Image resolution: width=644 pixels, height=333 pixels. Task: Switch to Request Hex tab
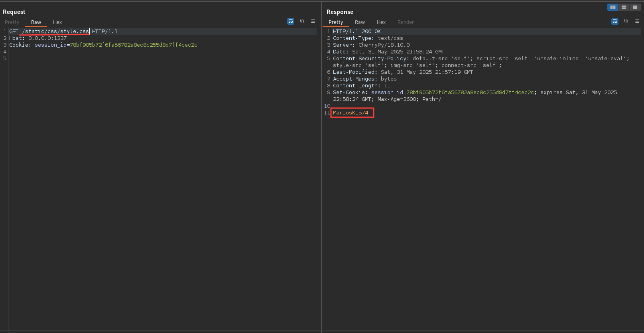pyautogui.click(x=57, y=22)
